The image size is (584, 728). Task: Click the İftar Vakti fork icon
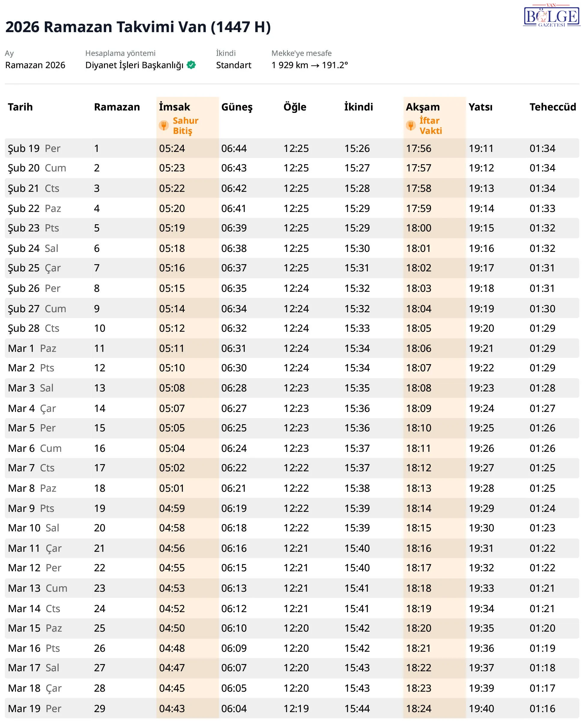pos(410,125)
